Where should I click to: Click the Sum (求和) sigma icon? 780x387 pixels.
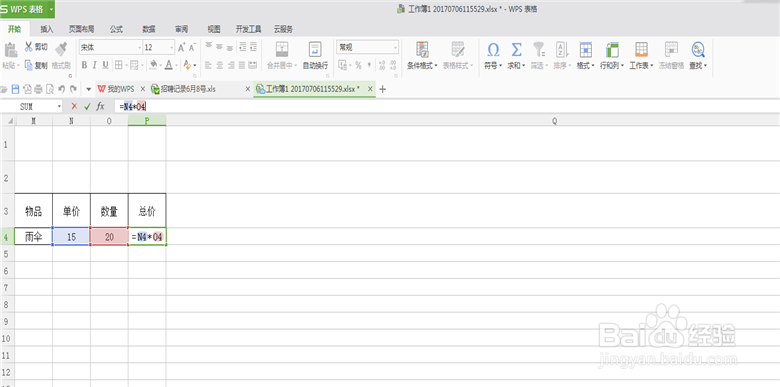coord(516,50)
